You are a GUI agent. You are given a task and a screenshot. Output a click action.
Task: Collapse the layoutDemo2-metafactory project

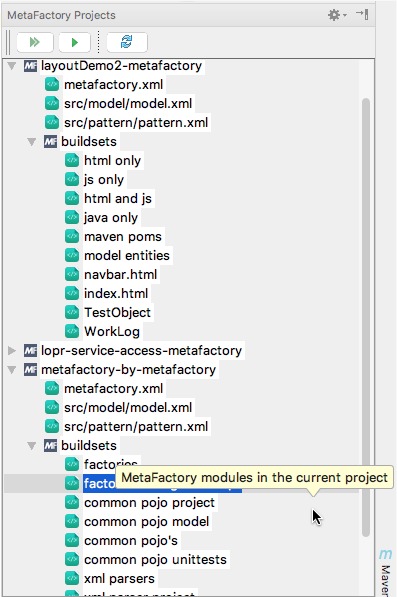tap(12, 66)
